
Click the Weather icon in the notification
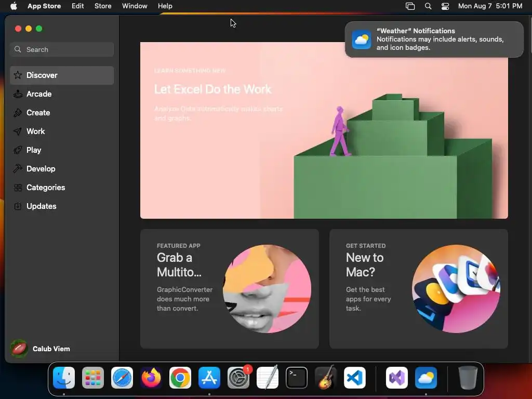coord(362,39)
